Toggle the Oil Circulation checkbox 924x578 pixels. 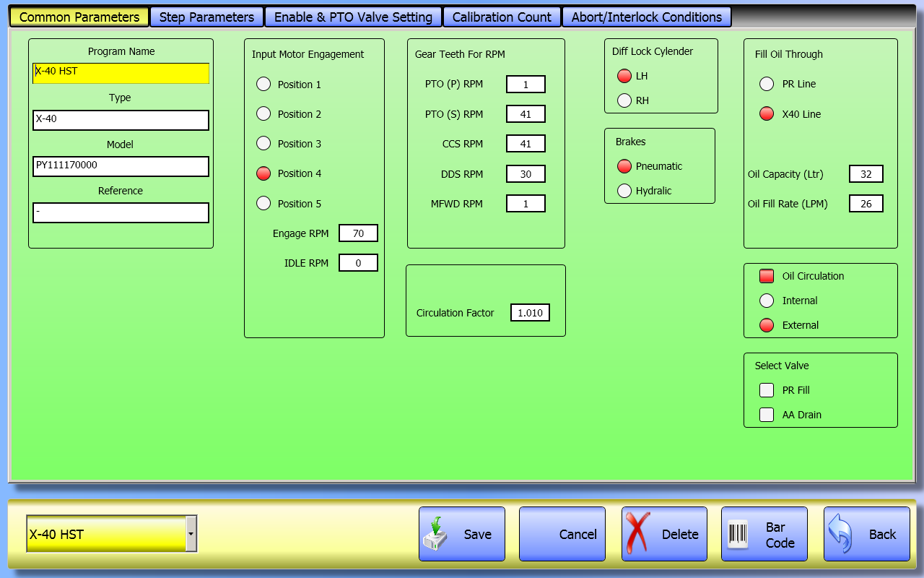point(767,276)
